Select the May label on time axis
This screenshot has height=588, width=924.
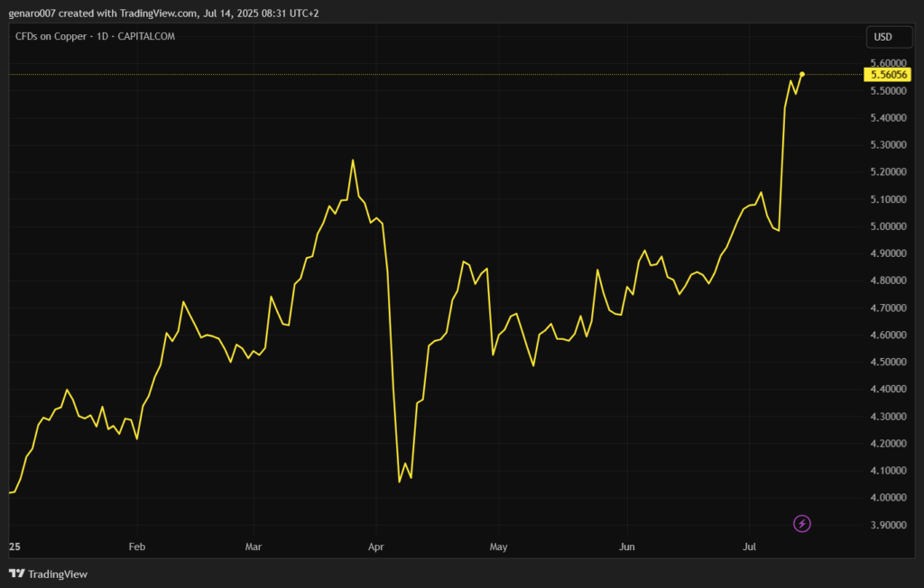tap(498, 547)
